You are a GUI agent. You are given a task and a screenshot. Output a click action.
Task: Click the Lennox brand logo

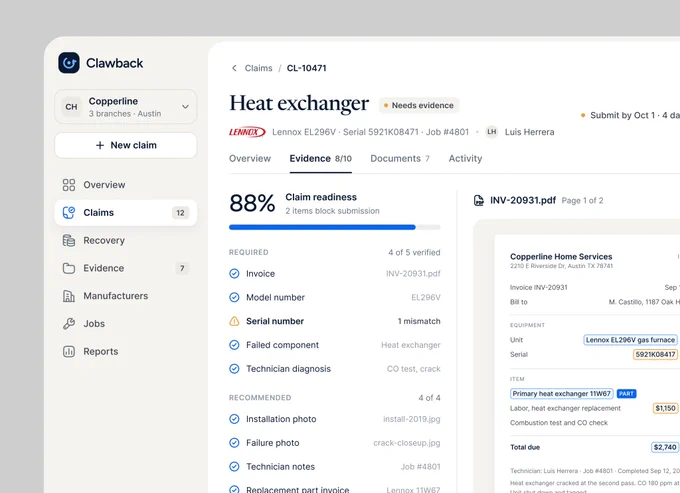point(247,132)
